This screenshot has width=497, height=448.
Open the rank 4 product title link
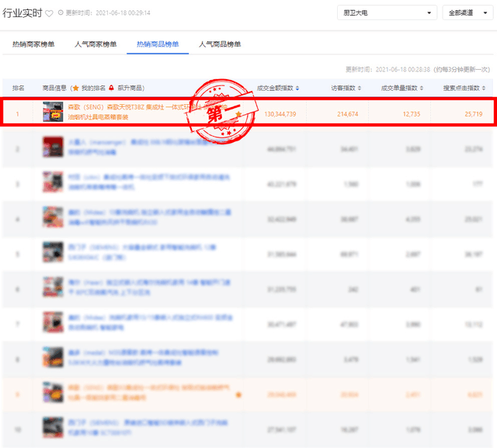click(150, 217)
